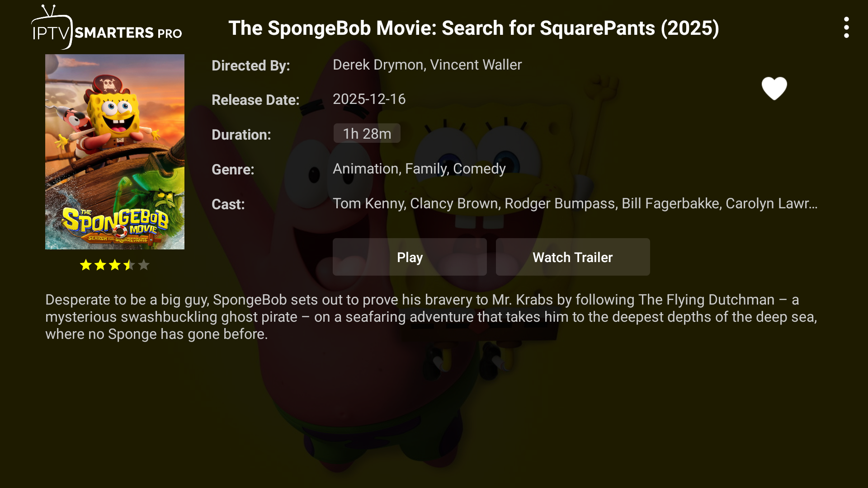868x488 pixels.
Task: Click the movie plot description text
Action: 431,317
